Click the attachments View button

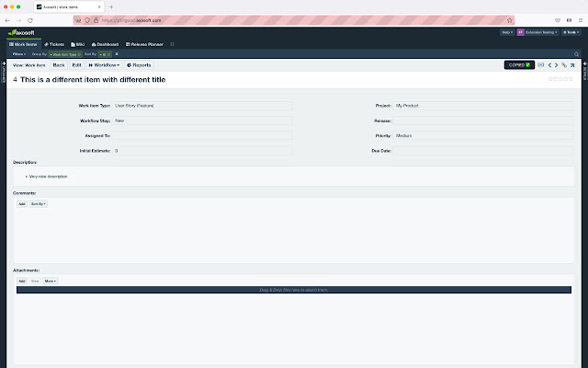(x=35, y=281)
